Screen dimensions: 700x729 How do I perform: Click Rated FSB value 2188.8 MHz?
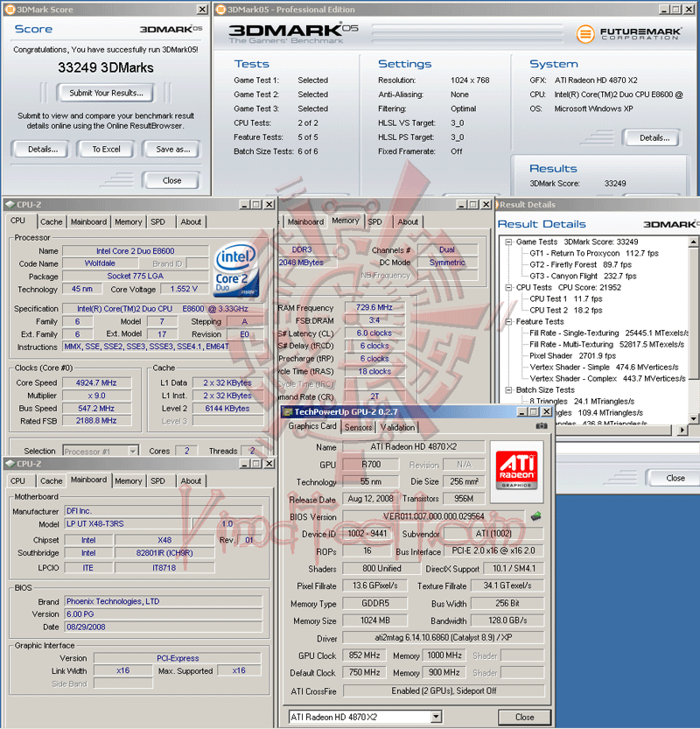[96, 420]
